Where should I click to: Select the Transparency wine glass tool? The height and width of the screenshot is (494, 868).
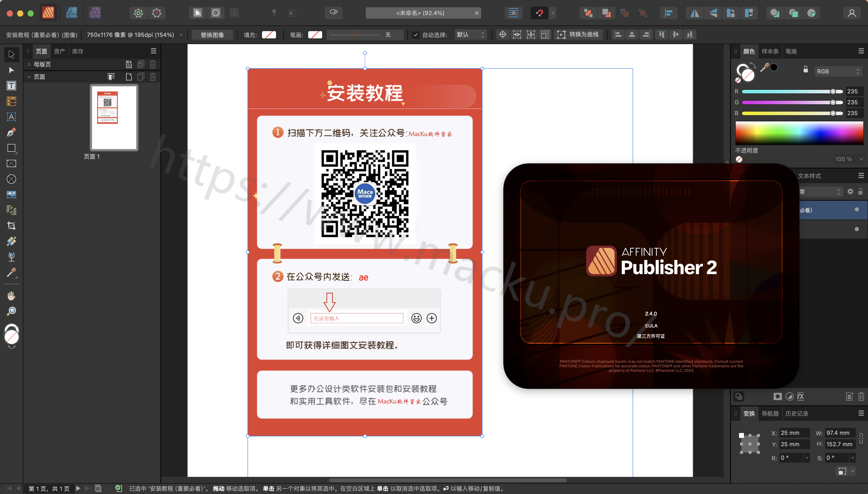pyautogui.click(x=11, y=257)
